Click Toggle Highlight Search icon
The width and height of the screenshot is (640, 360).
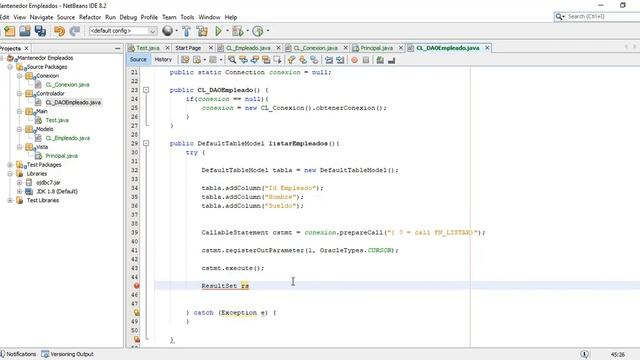click(266, 60)
